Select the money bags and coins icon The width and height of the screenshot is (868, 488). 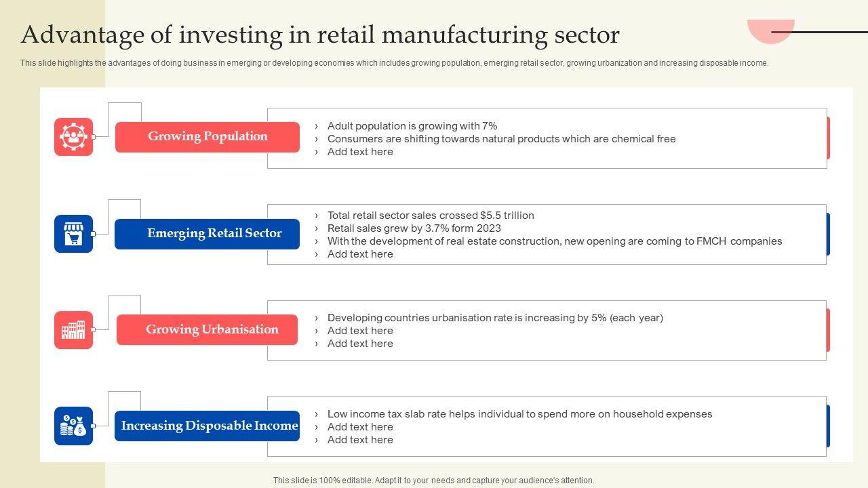coord(73,426)
